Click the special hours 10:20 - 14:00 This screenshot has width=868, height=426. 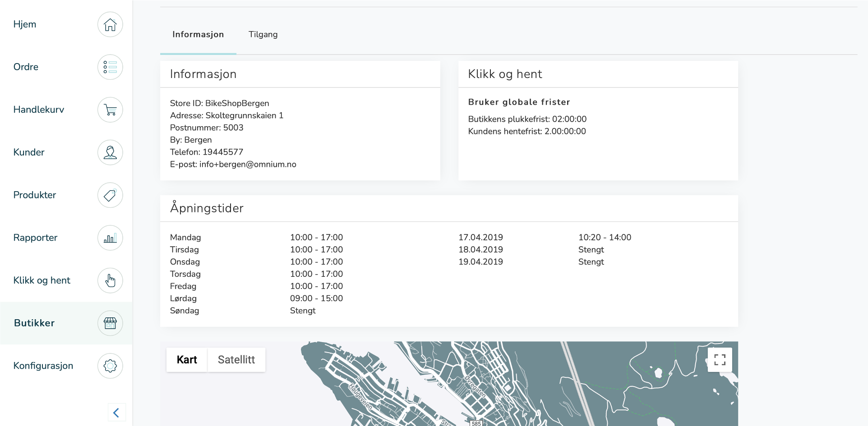click(x=605, y=238)
